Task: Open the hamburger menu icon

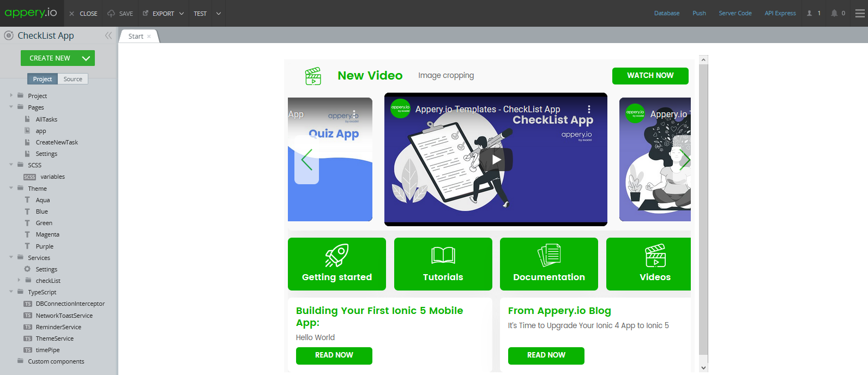Action: coord(860,13)
